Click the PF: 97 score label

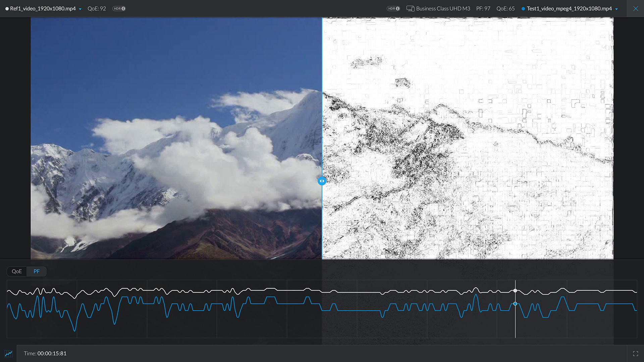[483, 8]
